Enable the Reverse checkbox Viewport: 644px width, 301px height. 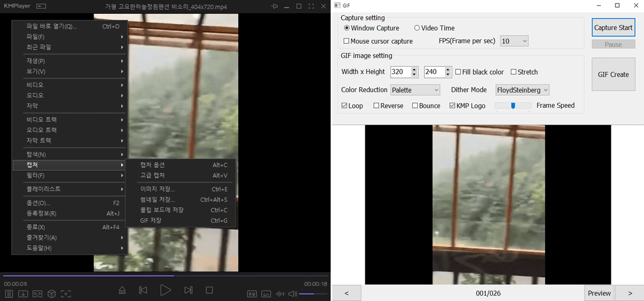tap(388, 106)
